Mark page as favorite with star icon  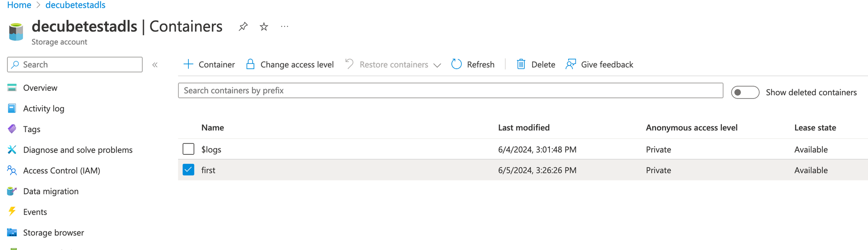264,27
